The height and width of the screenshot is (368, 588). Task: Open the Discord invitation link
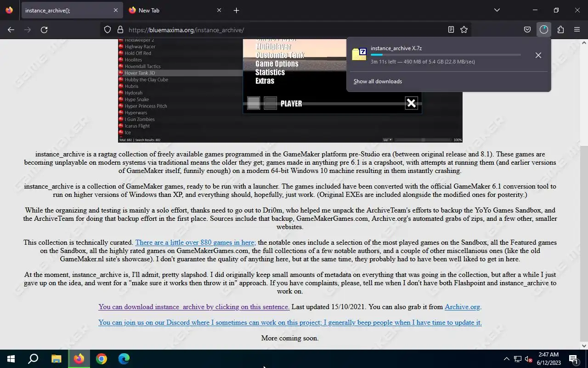(x=290, y=322)
